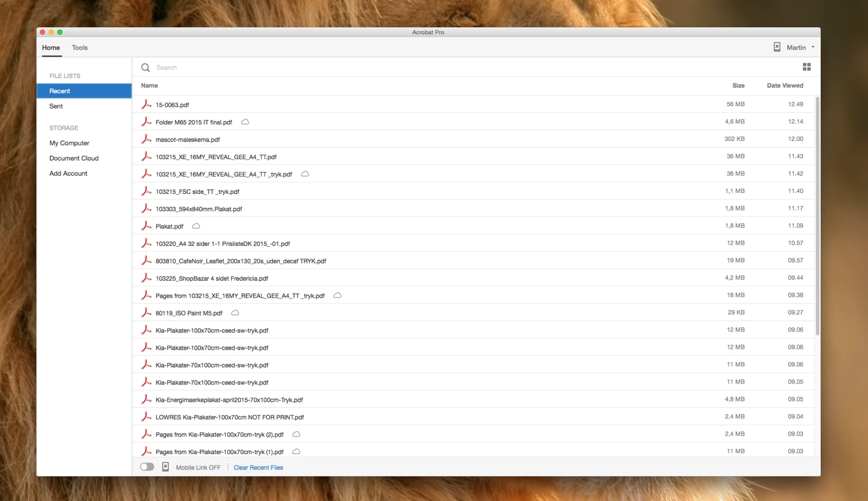Image resolution: width=868 pixels, height=501 pixels.
Task: Click cloud icon beside 103215_XE_16MY_REVEAL_GEE_A4_TT _tryk.pdf
Action: point(305,174)
